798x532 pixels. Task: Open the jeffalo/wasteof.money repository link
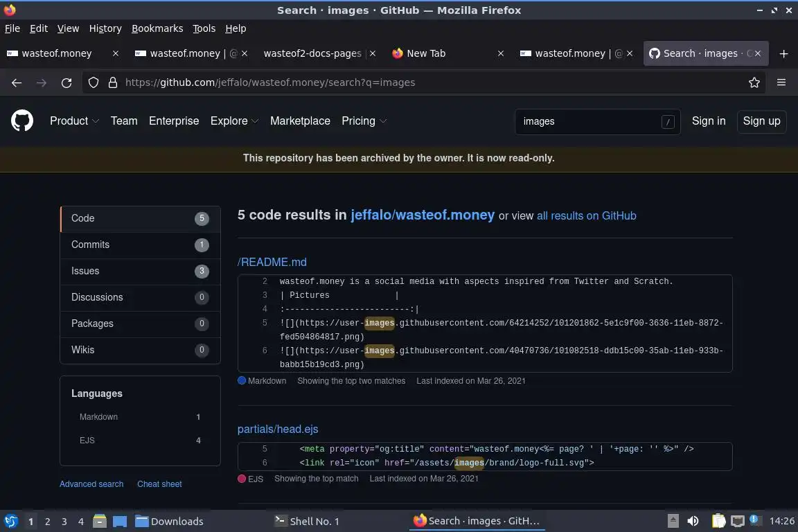coord(423,215)
